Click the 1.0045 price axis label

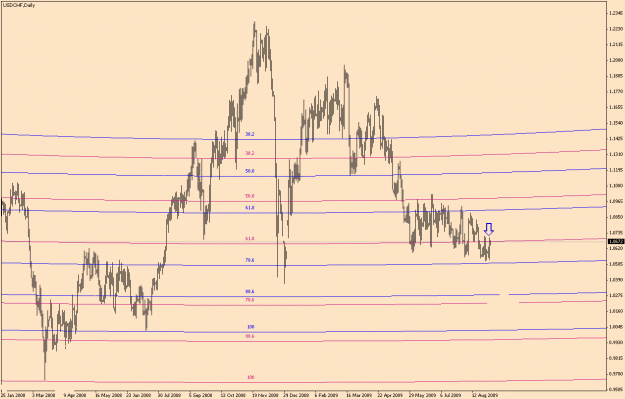(x=616, y=326)
